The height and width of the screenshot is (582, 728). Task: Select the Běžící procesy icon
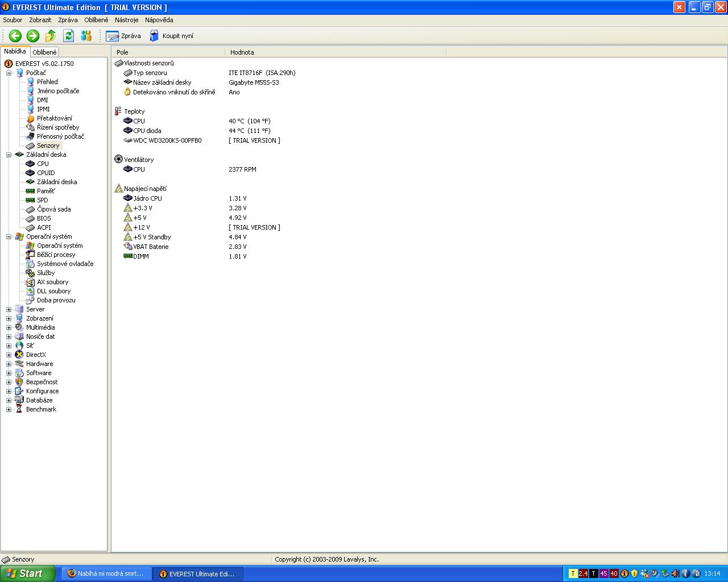click(30, 255)
